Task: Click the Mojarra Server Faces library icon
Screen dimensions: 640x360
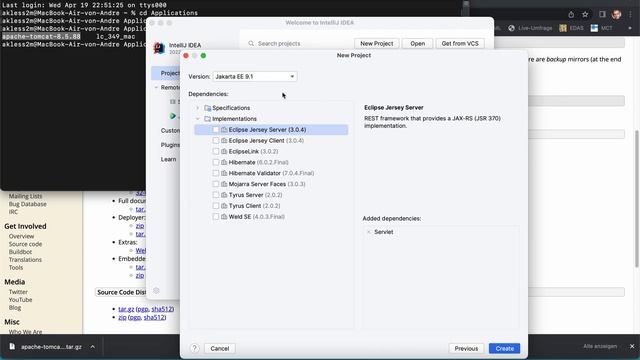Action: (x=224, y=184)
